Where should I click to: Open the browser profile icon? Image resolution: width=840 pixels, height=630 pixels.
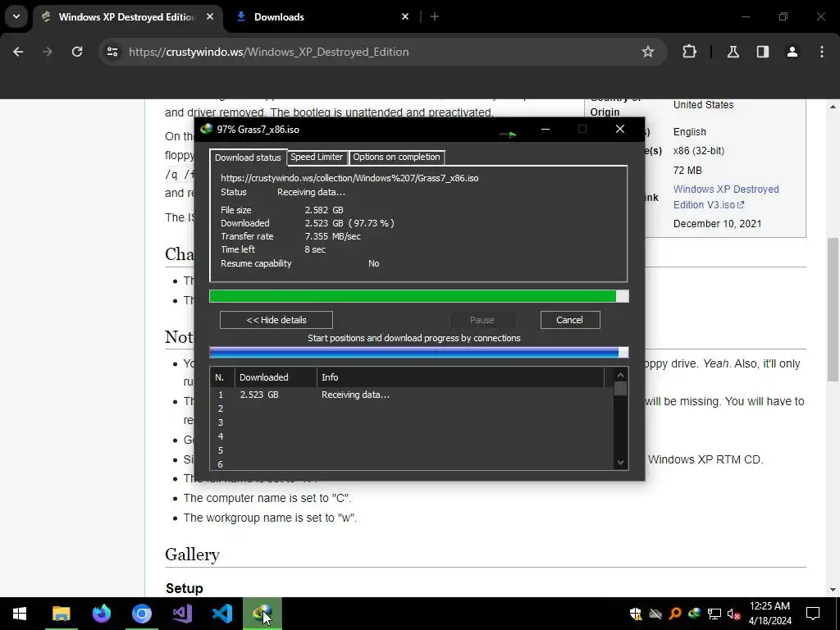tap(792, 52)
